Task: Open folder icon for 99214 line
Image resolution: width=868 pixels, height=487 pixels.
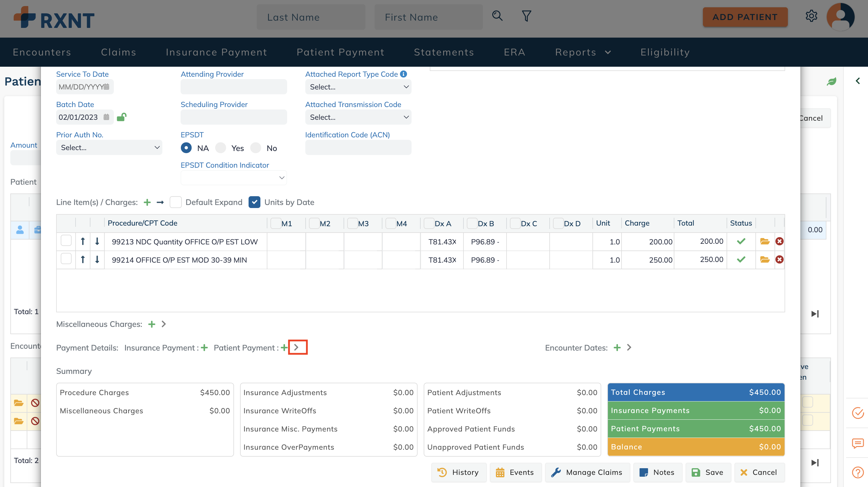Action: pyautogui.click(x=765, y=260)
